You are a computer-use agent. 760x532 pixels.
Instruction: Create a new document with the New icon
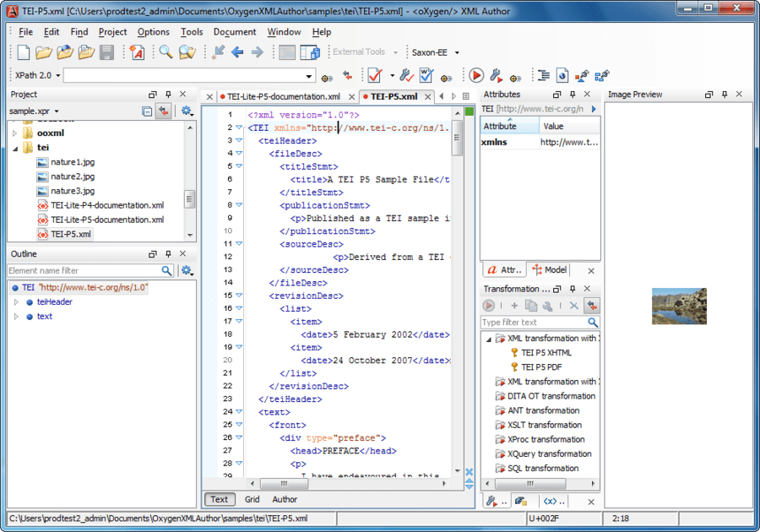(23, 52)
